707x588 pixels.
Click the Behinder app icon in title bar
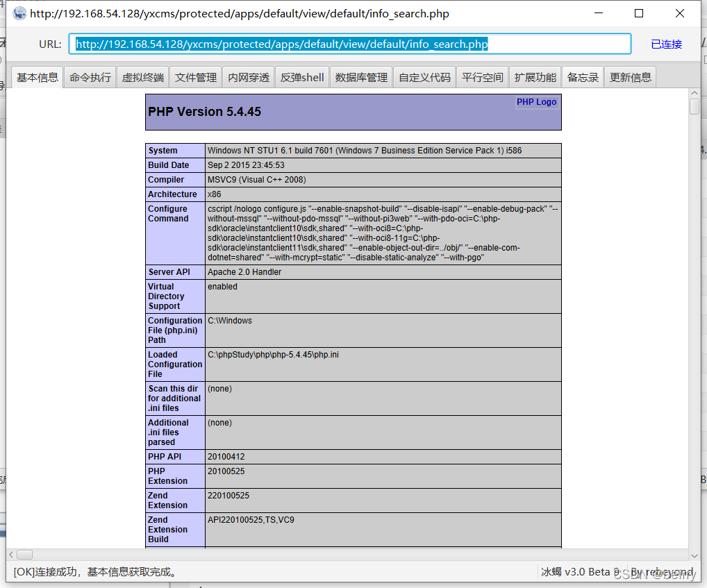[19, 14]
